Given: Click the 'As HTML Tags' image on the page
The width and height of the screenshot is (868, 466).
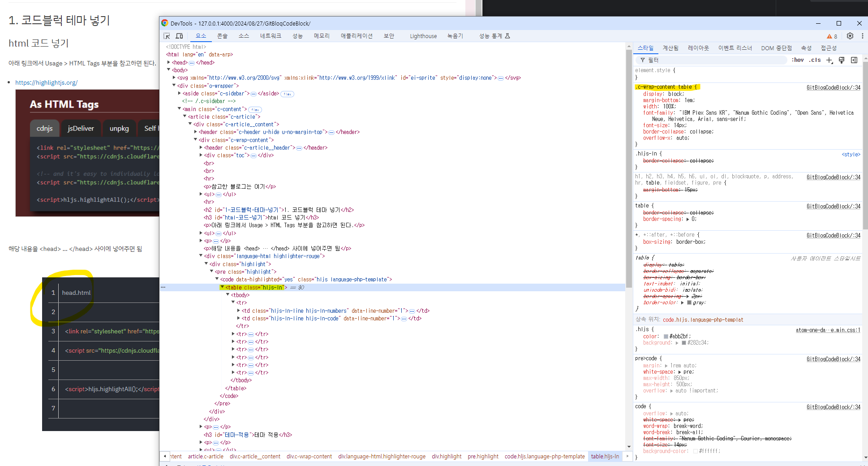Looking at the screenshot, I should [x=87, y=153].
